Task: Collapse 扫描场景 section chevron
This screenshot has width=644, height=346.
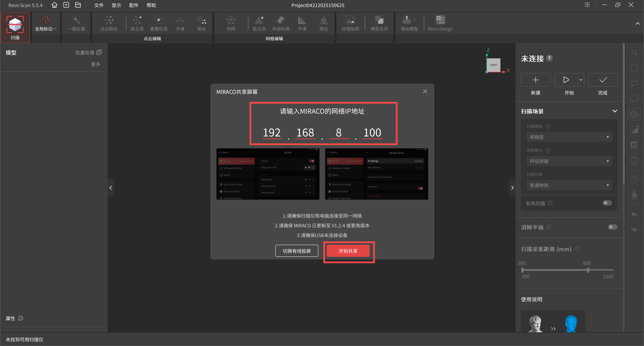Action: (614, 111)
